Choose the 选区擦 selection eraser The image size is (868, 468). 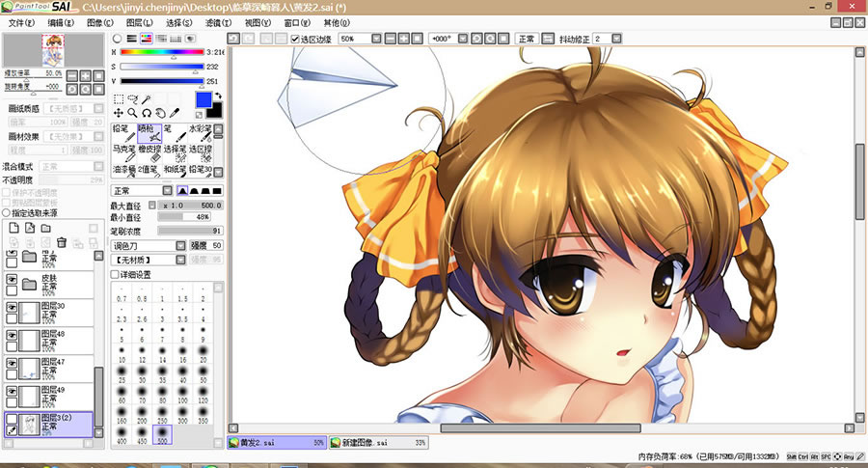coord(200,153)
